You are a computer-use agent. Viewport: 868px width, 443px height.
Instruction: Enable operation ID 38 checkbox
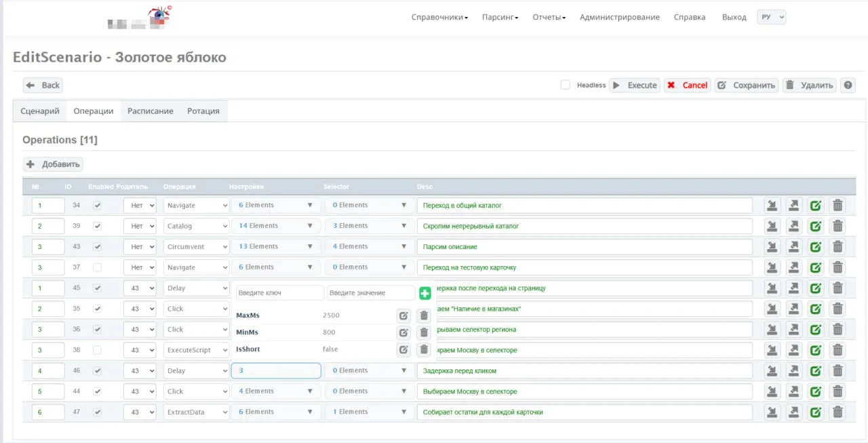[x=97, y=350]
